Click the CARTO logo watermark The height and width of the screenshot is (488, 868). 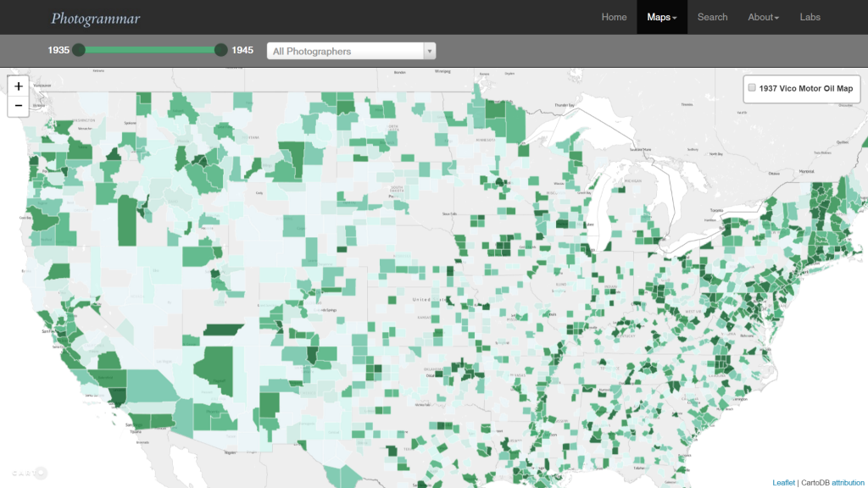(29, 473)
